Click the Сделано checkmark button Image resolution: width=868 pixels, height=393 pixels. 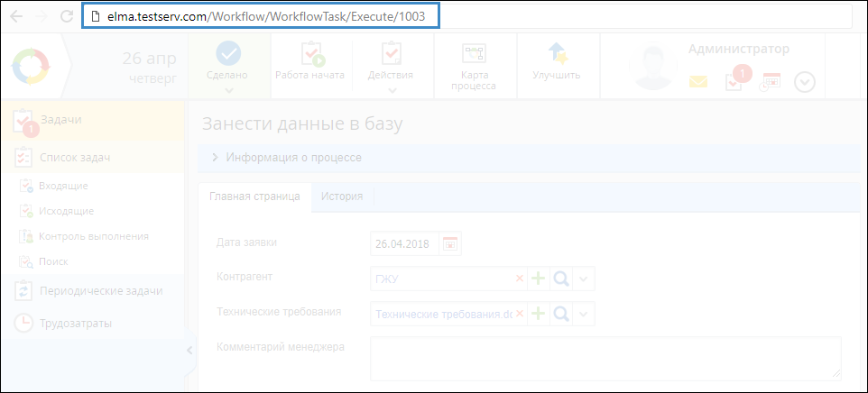pos(229,55)
